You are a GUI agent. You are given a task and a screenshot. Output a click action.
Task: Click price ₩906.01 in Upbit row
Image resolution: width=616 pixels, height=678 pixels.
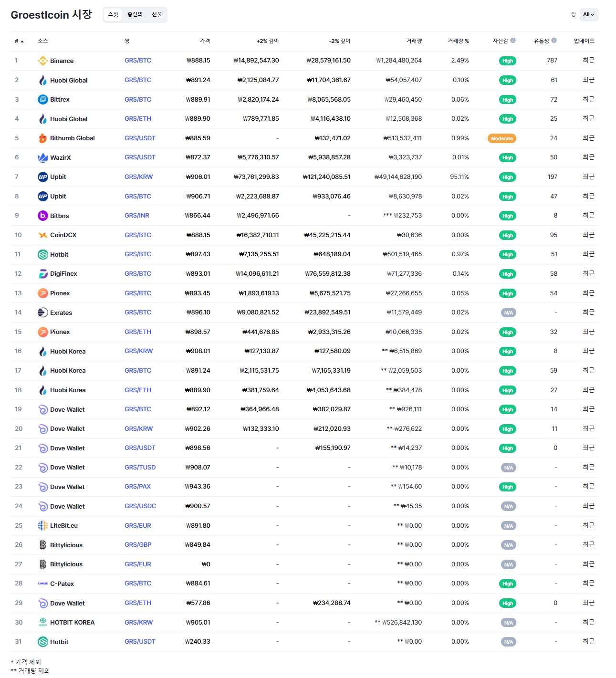tap(198, 177)
